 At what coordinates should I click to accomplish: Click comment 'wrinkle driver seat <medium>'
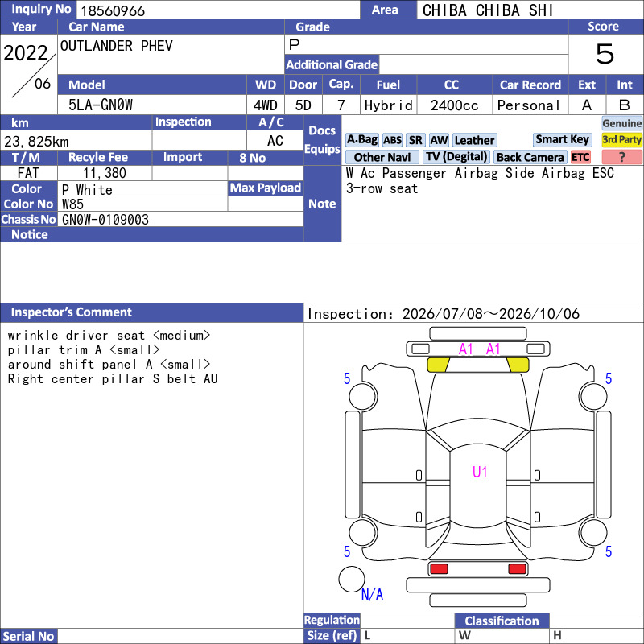click(109, 335)
